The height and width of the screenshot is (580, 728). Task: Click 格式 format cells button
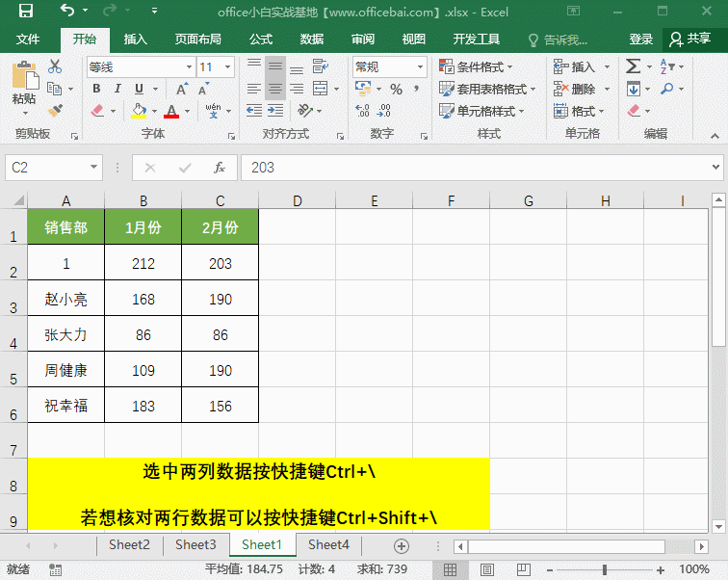579,111
